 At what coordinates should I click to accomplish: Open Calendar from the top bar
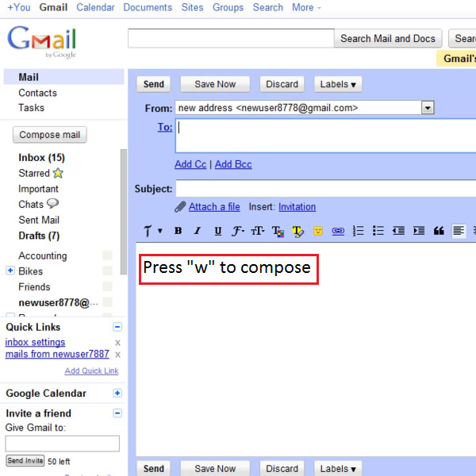coord(95,7)
